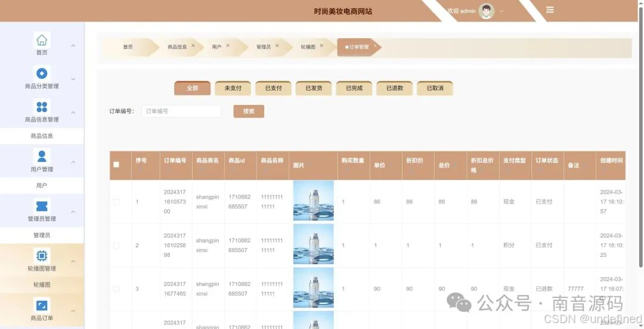
Task: Click the page vertical scrollbar
Action: [x=641, y=137]
